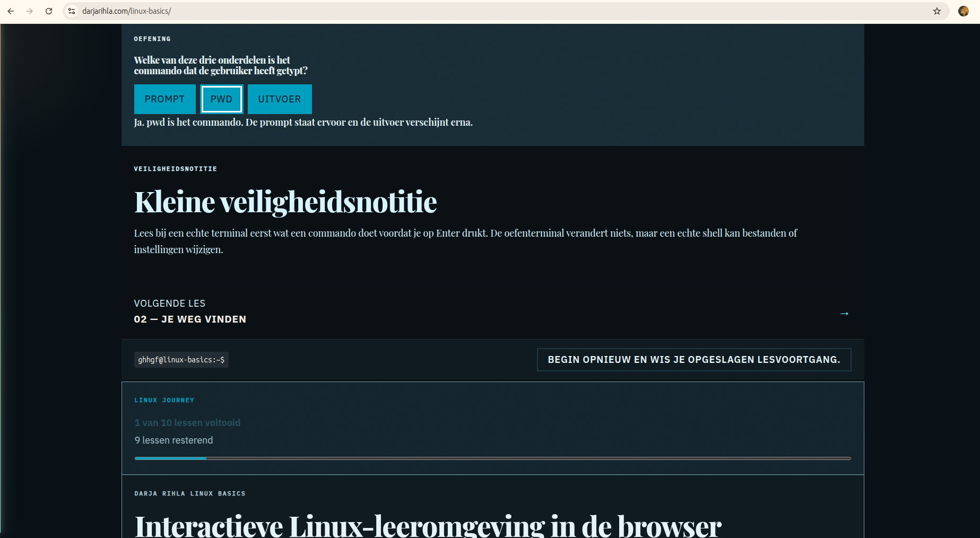Click the restart and clear lesson progress button
This screenshot has height=538, width=980.
[694, 360]
